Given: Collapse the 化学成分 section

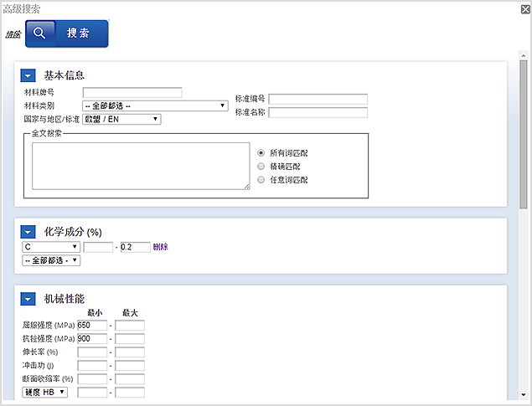Looking at the screenshot, I should 28,232.
